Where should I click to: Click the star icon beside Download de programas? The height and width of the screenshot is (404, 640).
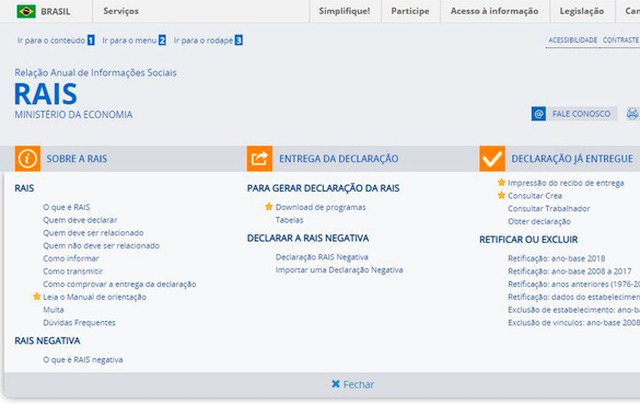(x=268, y=207)
